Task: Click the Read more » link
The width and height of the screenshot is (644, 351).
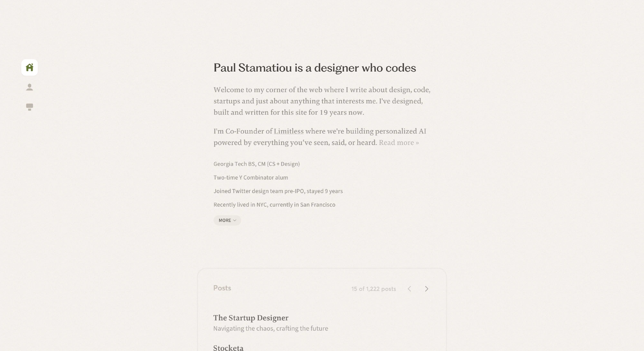Action: (x=399, y=142)
